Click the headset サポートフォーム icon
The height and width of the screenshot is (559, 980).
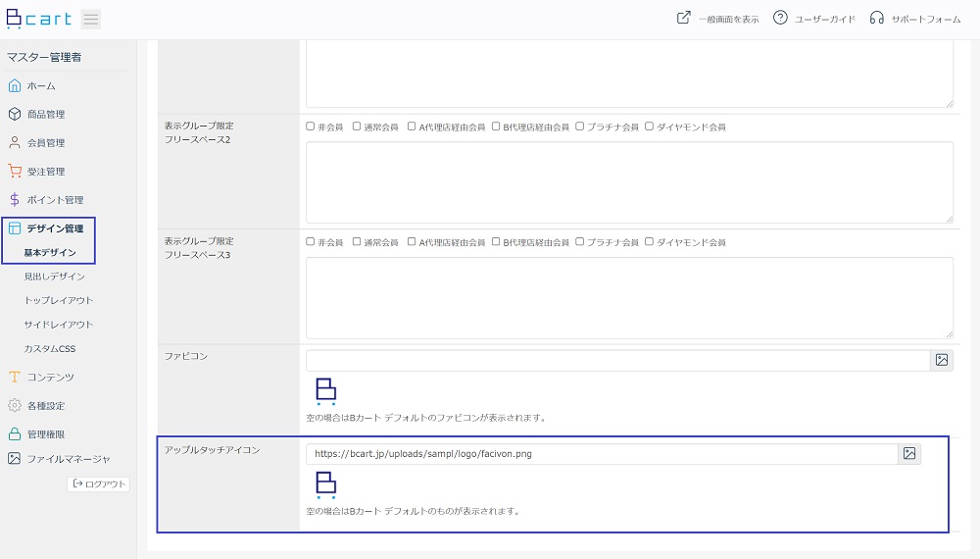(x=877, y=18)
